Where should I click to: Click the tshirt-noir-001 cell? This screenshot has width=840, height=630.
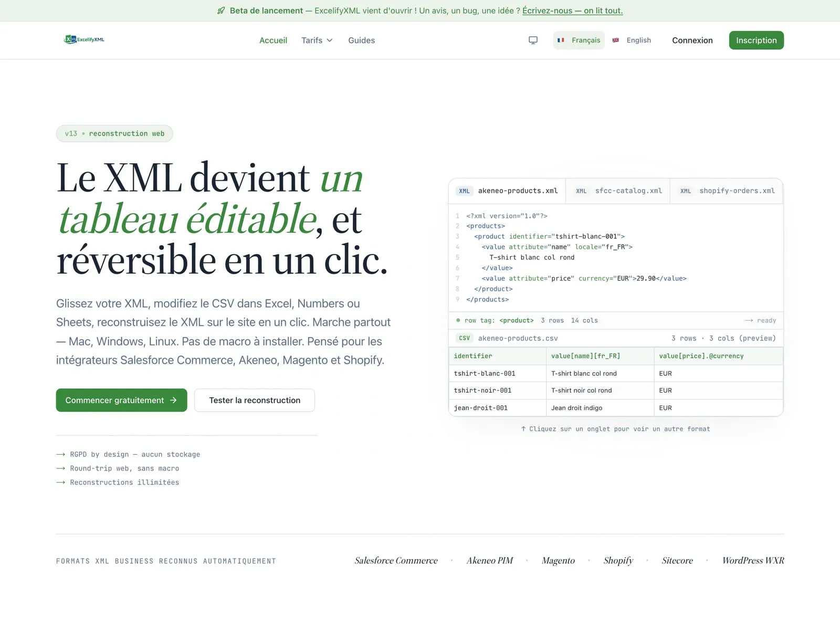pos(498,390)
